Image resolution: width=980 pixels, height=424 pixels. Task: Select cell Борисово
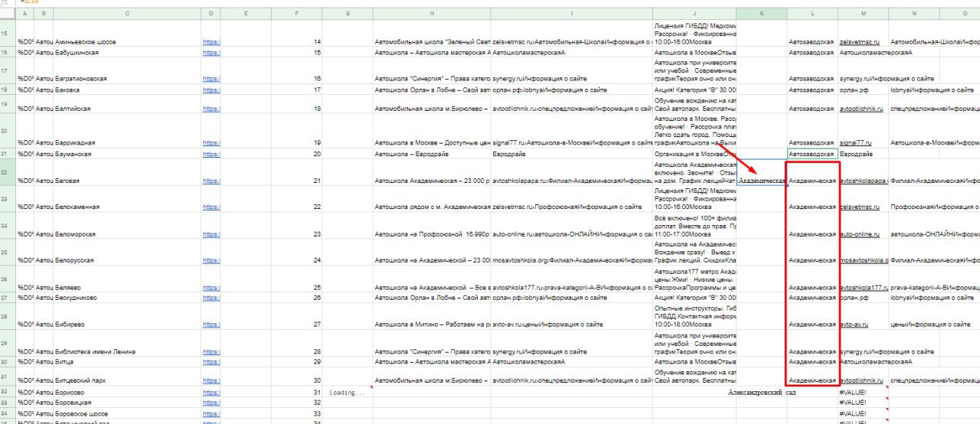click(x=127, y=392)
